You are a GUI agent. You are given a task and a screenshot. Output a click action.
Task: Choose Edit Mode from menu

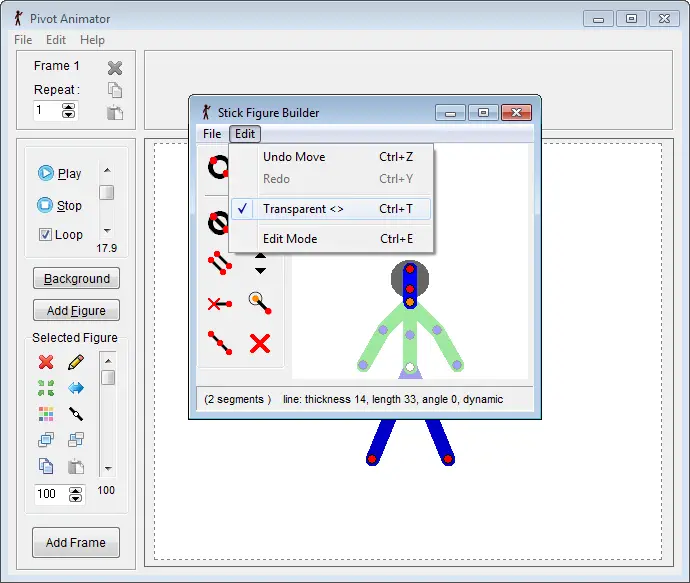click(330, 239)
